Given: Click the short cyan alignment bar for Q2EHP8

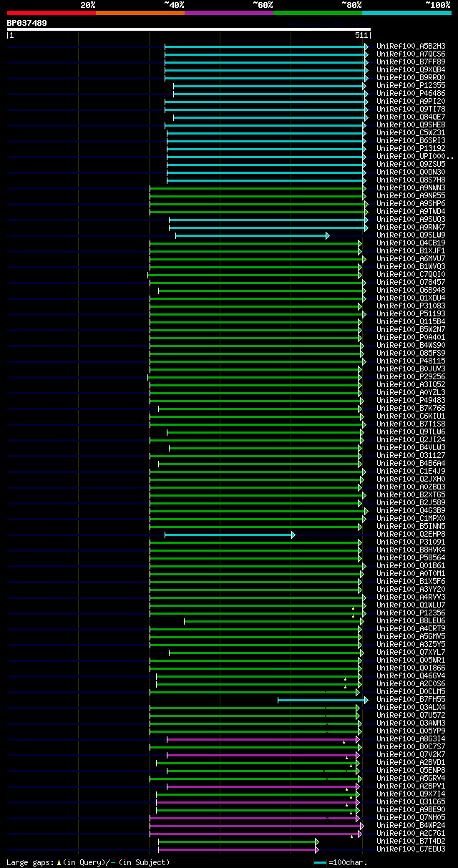Looking at the screenshot, I should click(230, 535).
